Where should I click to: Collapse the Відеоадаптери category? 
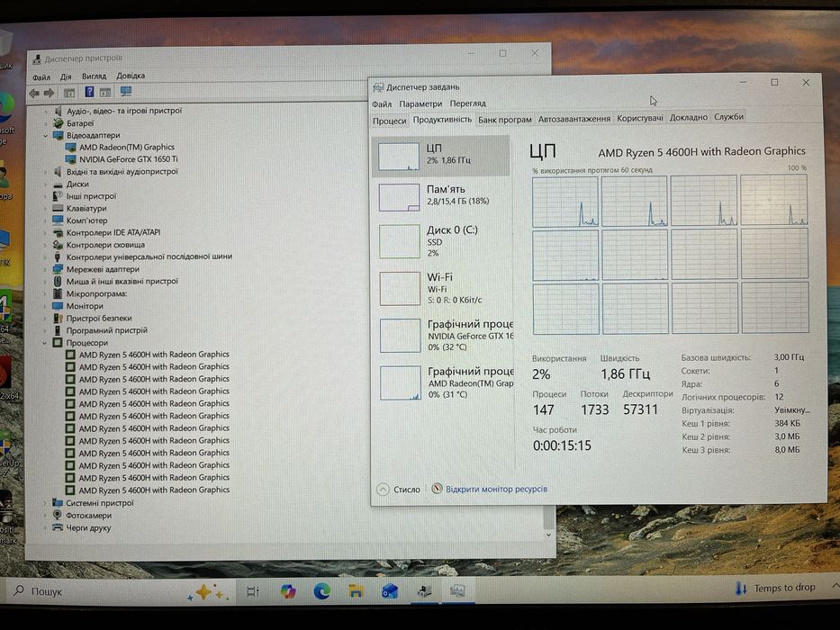[46, 136]
